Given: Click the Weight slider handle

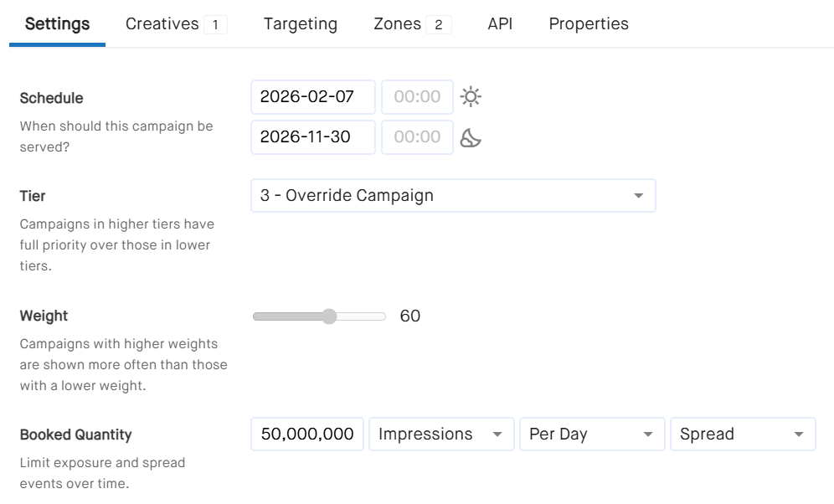Looking at the screenshot, I should (x=329, y=316).
